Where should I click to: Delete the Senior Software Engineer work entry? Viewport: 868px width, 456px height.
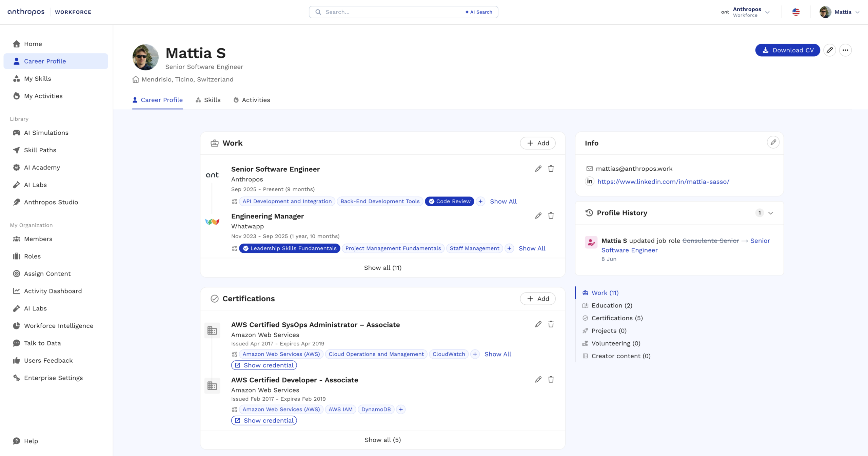point(551,169)
